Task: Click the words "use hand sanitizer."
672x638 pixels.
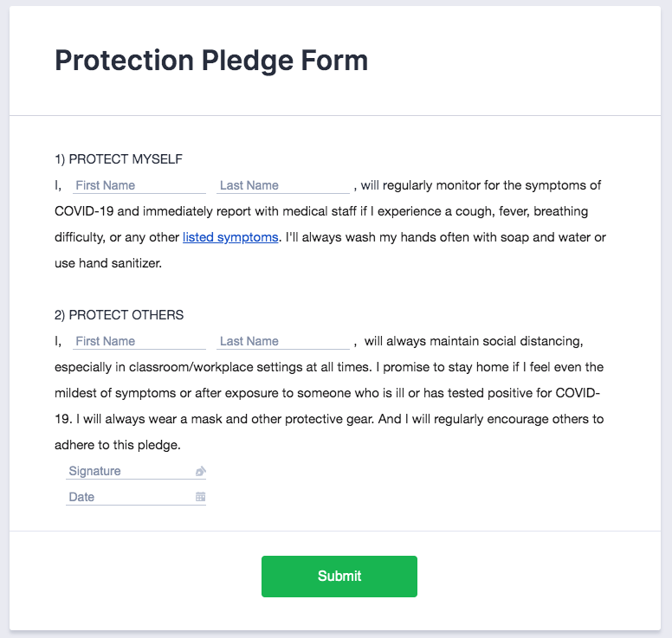Action: (108, 263)
